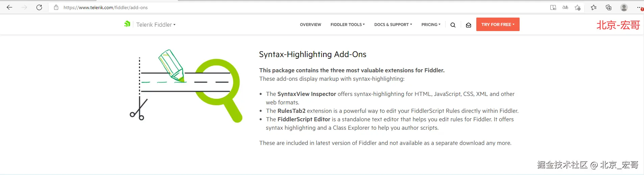The width and height of the screenshot is (644, 175).
Task: Click the 'FiddlerScript Editor' bold text
Action: point(304,119)
